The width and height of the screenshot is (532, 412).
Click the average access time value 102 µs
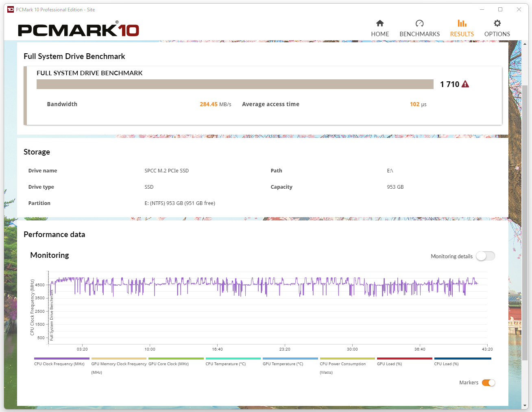pos(418,104)
